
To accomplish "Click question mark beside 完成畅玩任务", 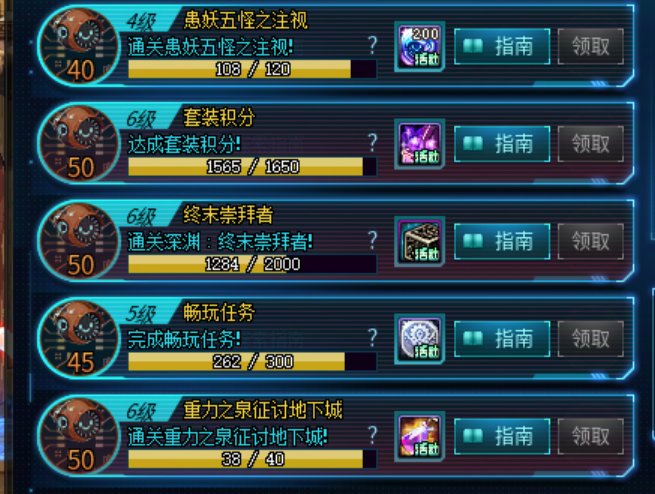I will [373, 338].
